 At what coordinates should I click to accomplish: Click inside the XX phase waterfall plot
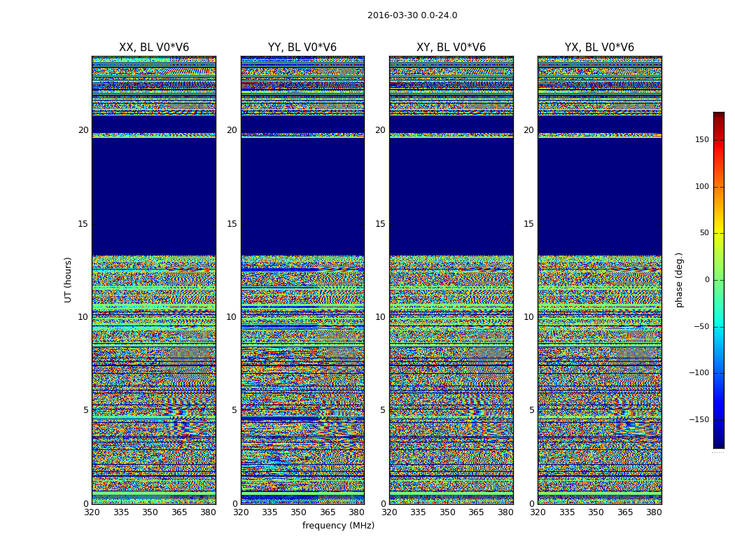(154, 280)
